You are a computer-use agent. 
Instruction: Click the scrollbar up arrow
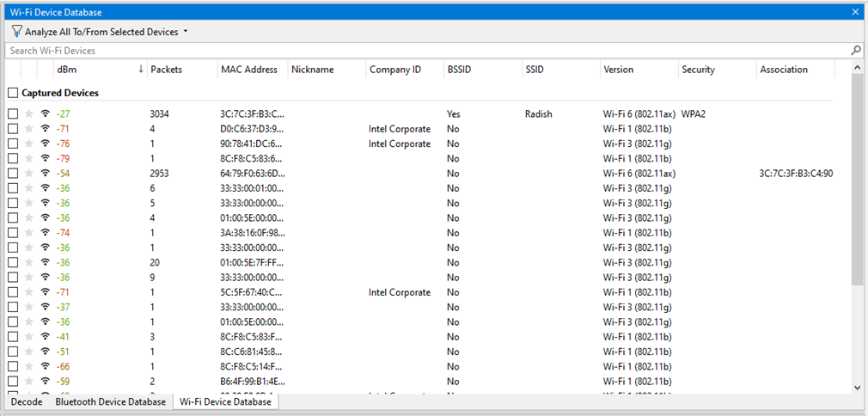pyautogui.click(x=858, y=66)
